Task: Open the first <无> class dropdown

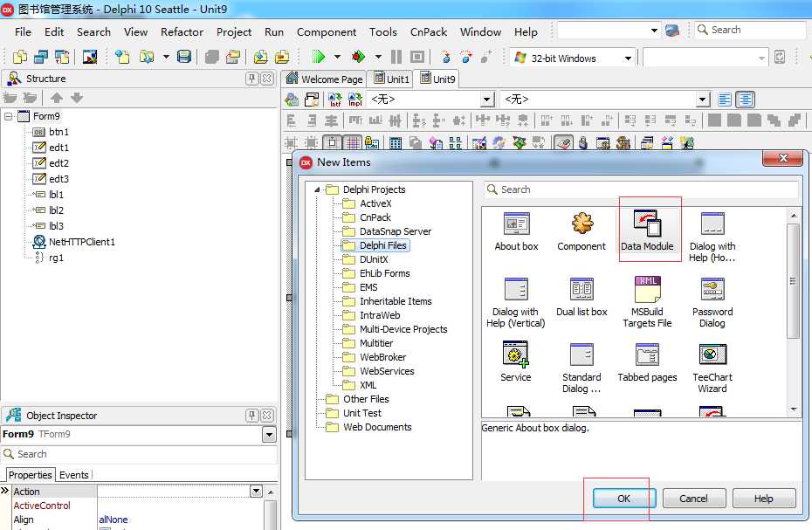Action: pos(485,99)
